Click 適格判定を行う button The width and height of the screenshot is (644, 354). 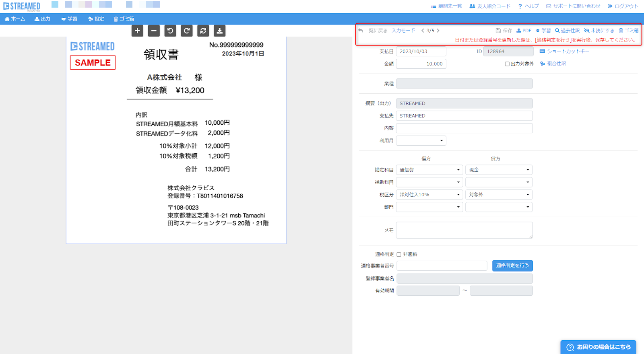(512, 265)
